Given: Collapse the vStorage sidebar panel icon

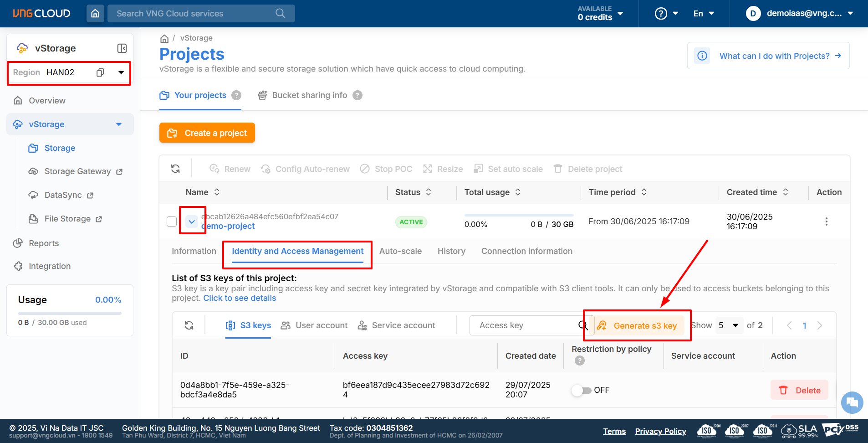Looking at the screenshot, I should 122,48.
